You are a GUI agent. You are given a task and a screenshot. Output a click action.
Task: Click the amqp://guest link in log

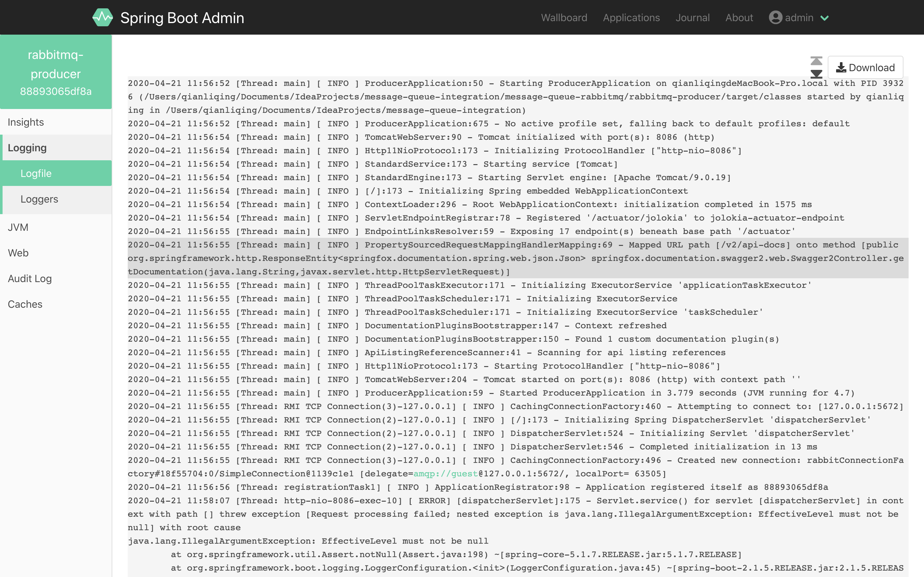coord(445,473)
